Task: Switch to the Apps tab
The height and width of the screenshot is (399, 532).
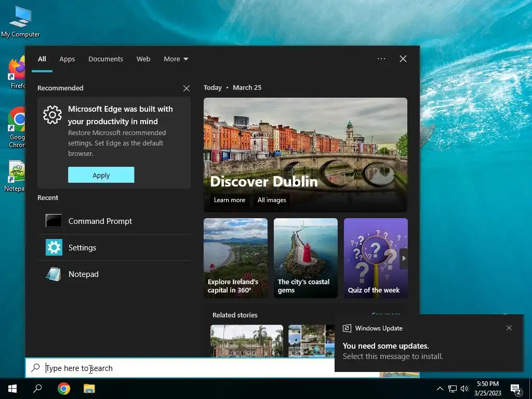Action: click(x=67, y=59)
